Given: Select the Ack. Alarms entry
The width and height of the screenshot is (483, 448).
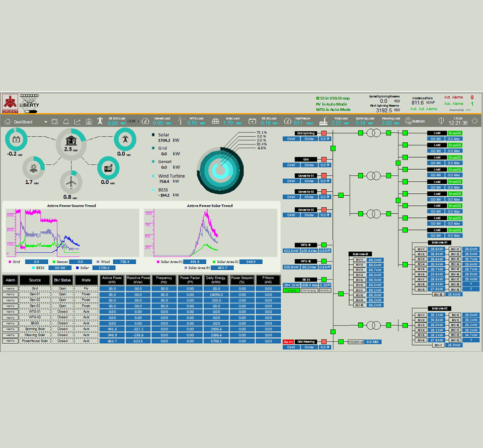Looking at the screenshot, I should click(453, 104).
